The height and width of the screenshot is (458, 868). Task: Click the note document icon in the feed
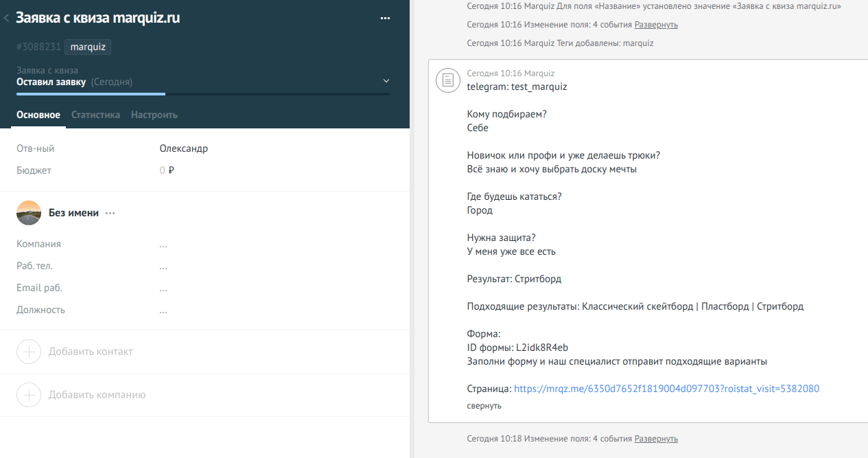(448, 80)
